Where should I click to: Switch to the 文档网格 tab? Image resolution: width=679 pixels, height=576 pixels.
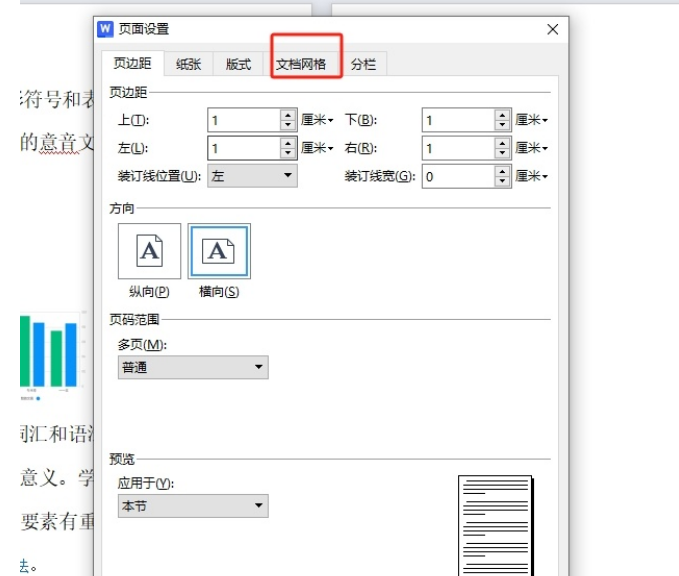click(301, 65)
